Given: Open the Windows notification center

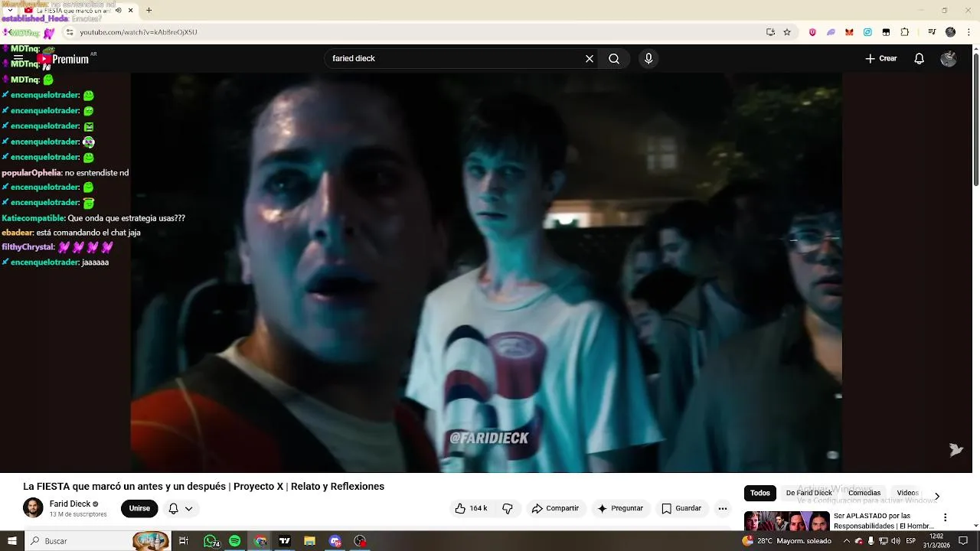Looking at the screenshot, I should pyautogui.click(x=964, y=541).
